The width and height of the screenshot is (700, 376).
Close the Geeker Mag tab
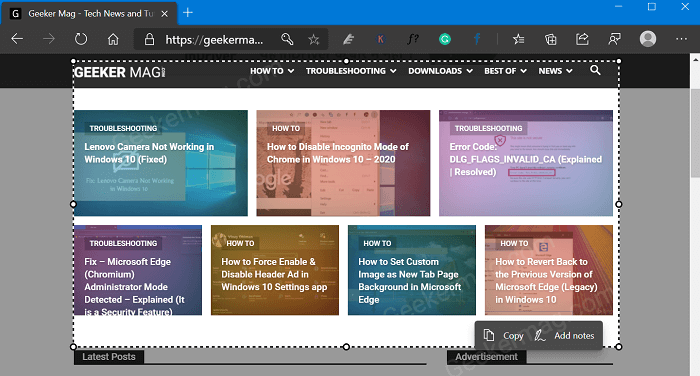pos(164,14)
